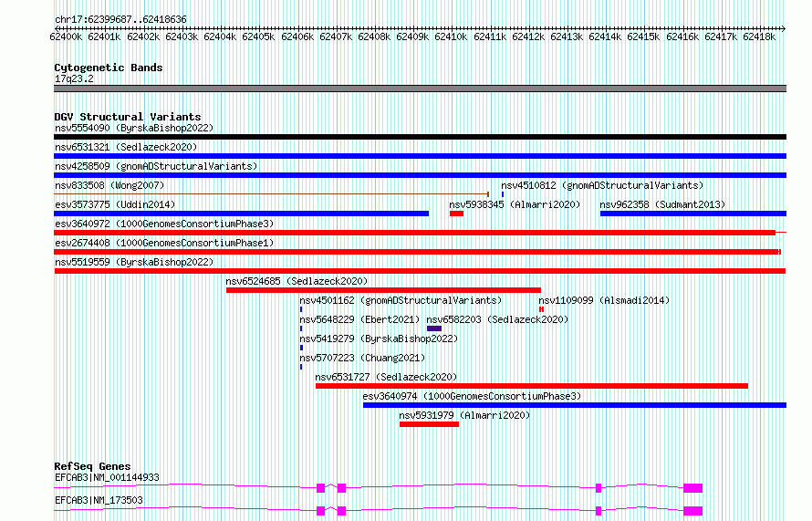Click the red nsv6524685 Sedlazeck2020 bar
This screenshot has height=521, width=812.
tap(383, 290)
